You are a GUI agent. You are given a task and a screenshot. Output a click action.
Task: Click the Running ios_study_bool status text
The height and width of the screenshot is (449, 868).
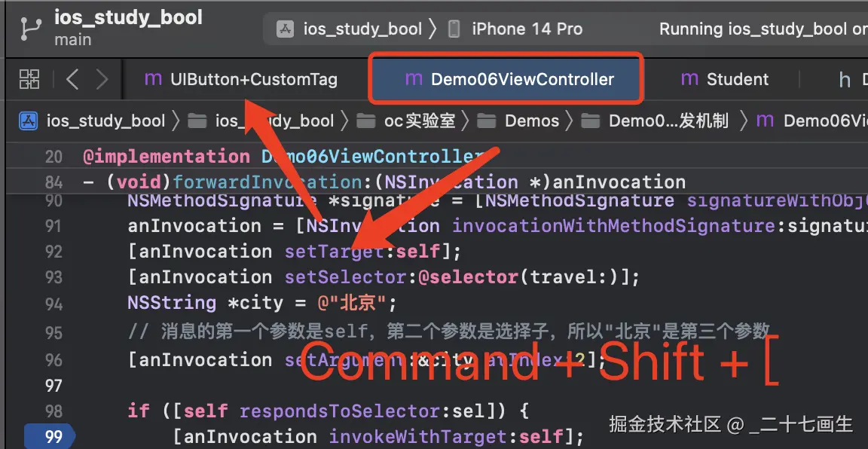pos(763,29)
